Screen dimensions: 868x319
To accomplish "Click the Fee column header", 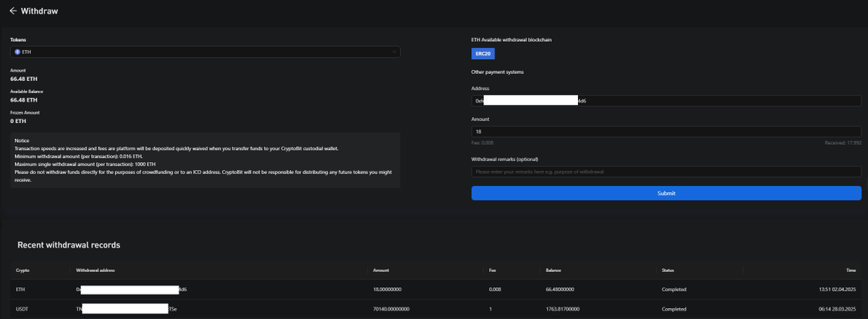I will (x=493, y=270).
